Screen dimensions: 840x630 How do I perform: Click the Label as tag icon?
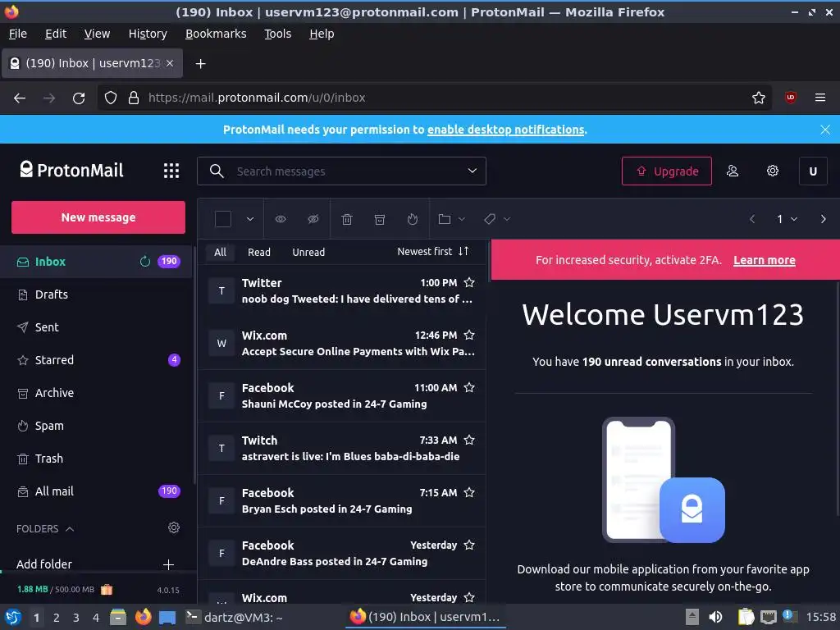tap(489, 219)
